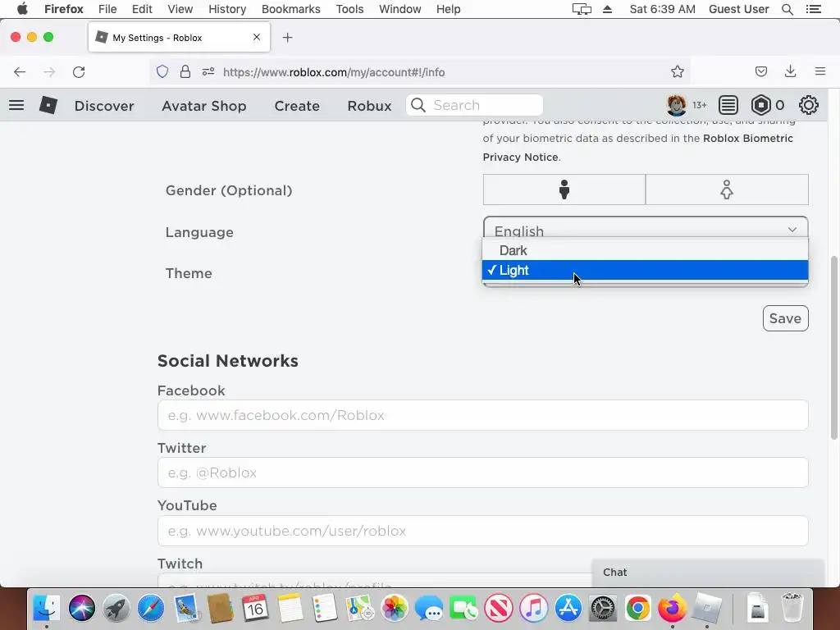Close the My Settings - Roblox tab

coord(257,37)
